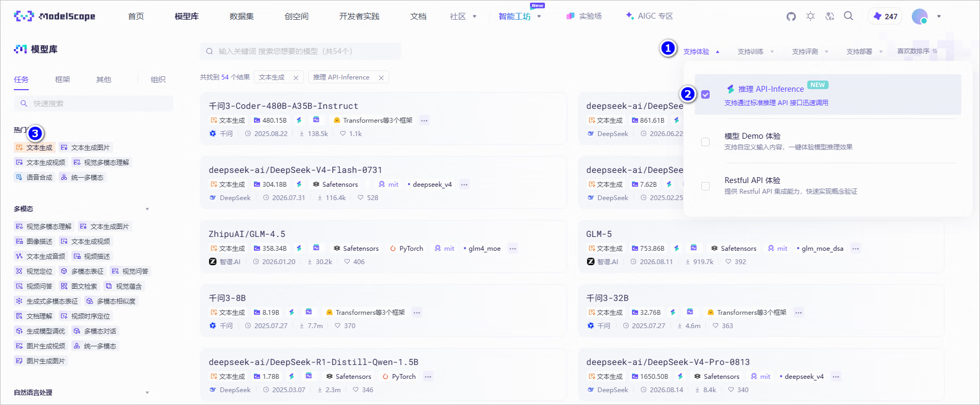Select the 语音合成 hot task tag
Screen dimensions: 980x405
coord(34,178)
